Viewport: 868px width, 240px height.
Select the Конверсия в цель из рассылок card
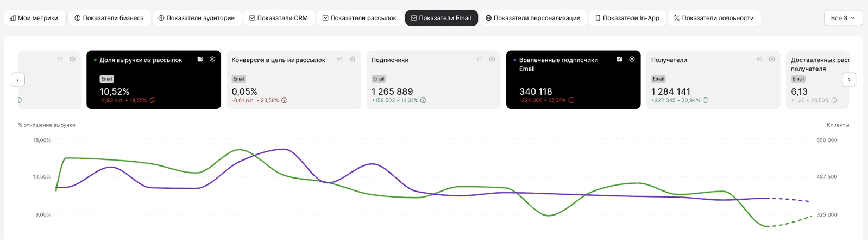click(x=294, y=79)
